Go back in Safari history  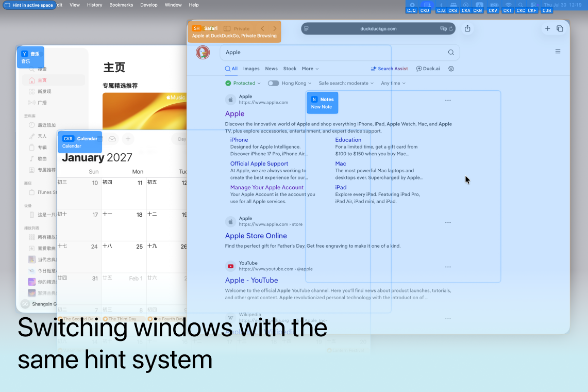tap(262, 28)
